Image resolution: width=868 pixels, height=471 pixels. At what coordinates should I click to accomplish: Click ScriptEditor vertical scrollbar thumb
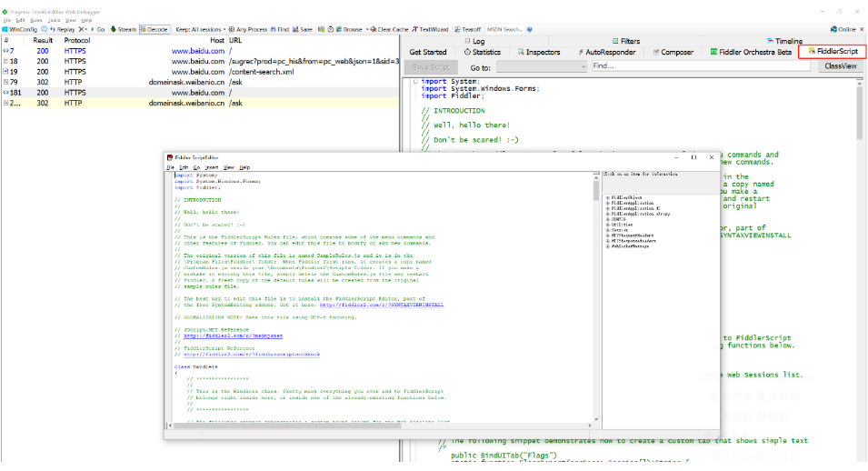tap(596, 189)
